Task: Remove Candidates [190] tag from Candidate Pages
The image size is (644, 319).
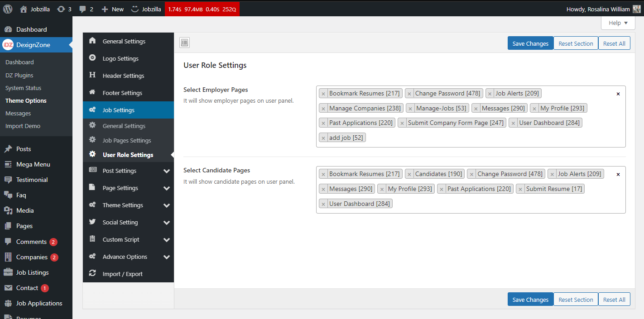Action: [x=409, y=174]
